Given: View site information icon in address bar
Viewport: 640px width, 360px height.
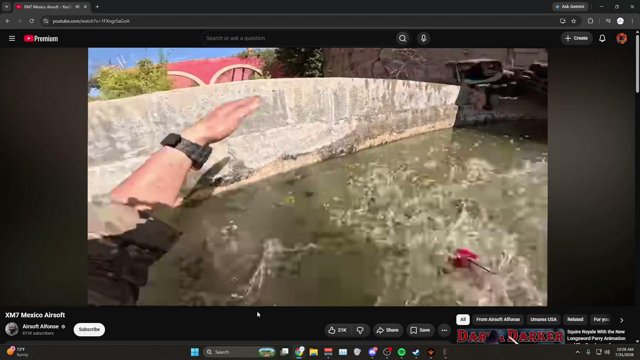Looking at the screenshot, I should pos(46,21).
